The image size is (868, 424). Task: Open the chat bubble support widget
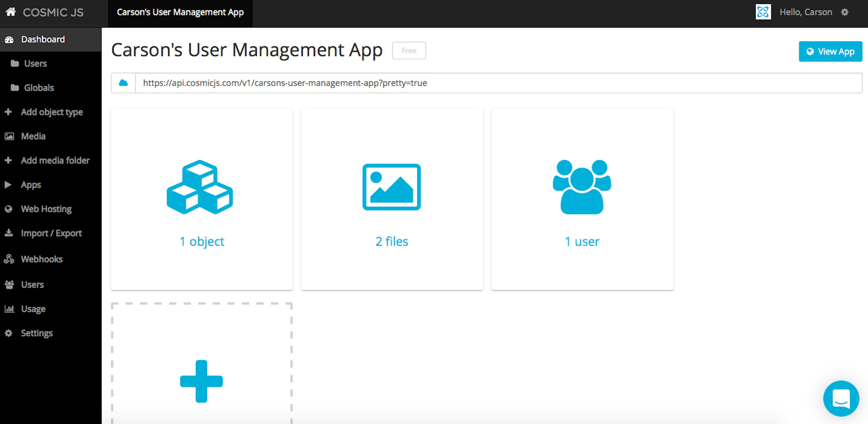841,398
